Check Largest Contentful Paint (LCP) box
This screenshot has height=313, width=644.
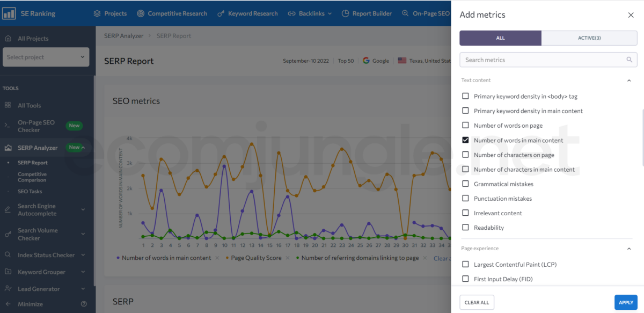(465, 265)
